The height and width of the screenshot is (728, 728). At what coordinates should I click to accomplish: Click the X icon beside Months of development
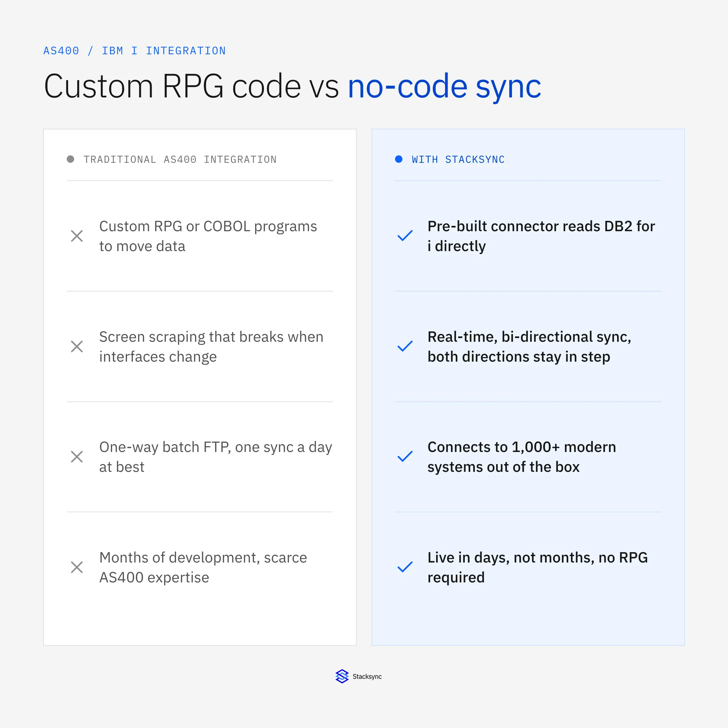(x=77, y=567)
